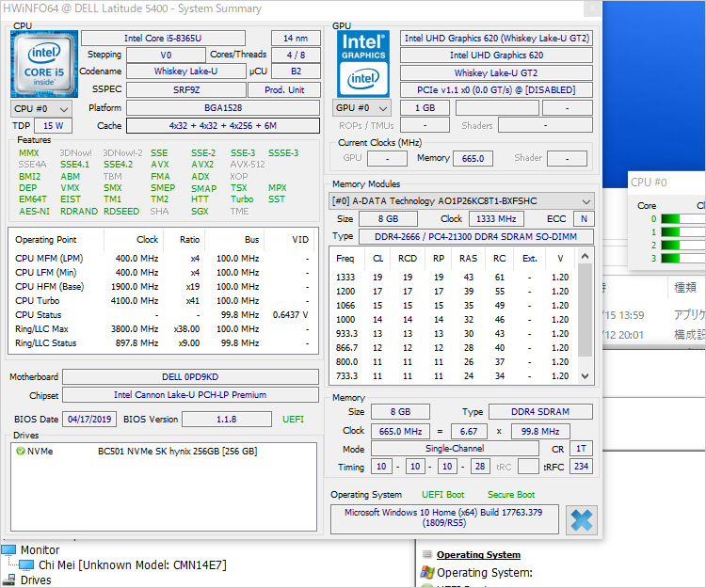Open the CPU #0 selector dropdown
Viewport: 706px width, 588px height.
(x=41, y=109)
